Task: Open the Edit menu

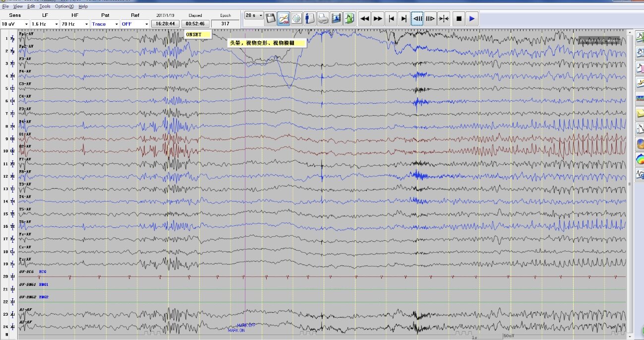Action: [x=31, y=6]
